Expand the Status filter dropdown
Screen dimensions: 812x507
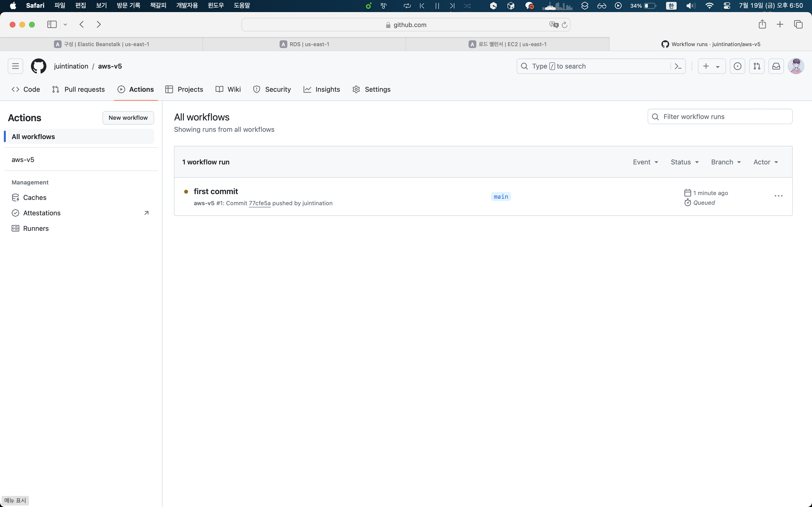(x=684, y=162)
